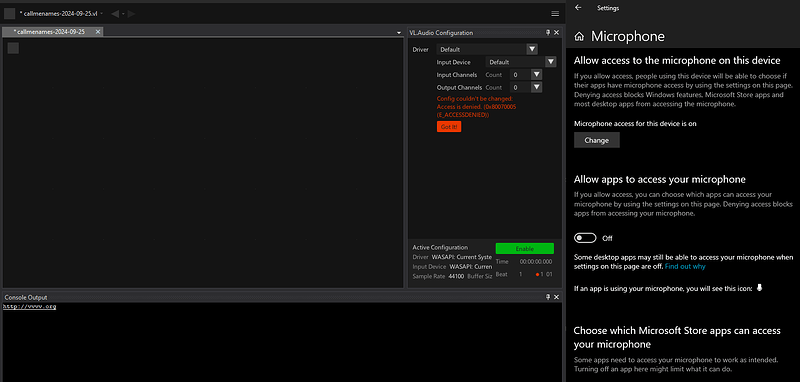Click the Output Channels count value
The image size is (800, 382).
pyautogui.click(x=520, y=88)
